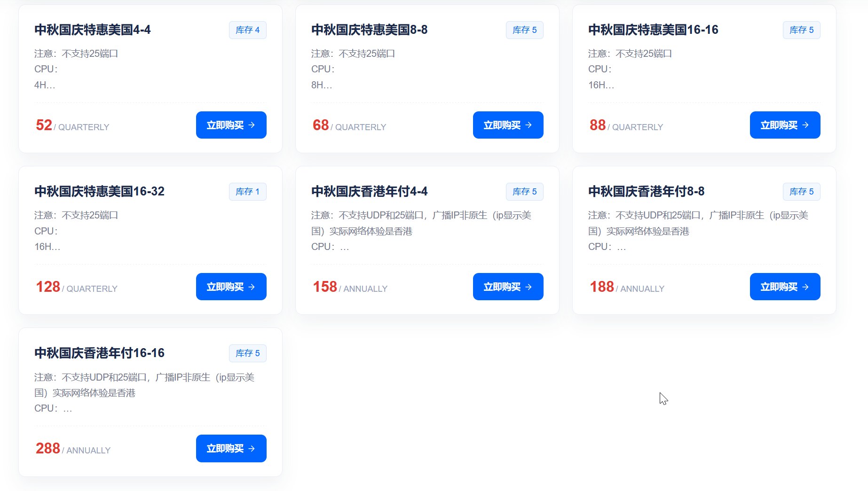Click the price 288 / ANNUALLY
This screenshot has width=868, height=491.
pos(73,448)
